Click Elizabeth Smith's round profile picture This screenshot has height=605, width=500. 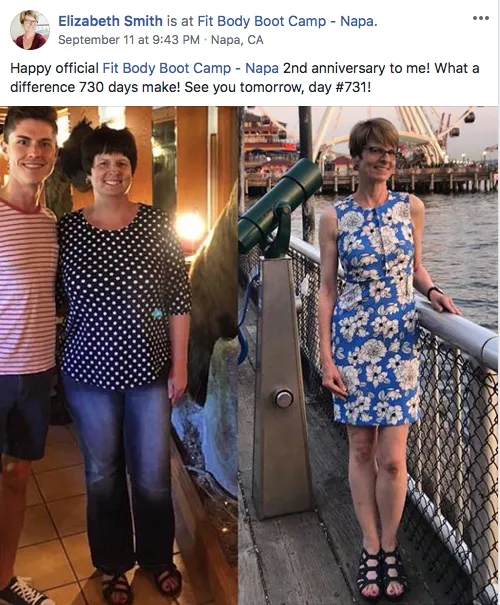[30, 30]
